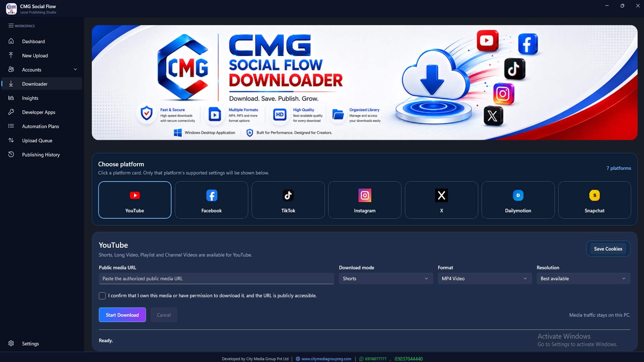Select the TikTok platform card

tap(288, 200)
